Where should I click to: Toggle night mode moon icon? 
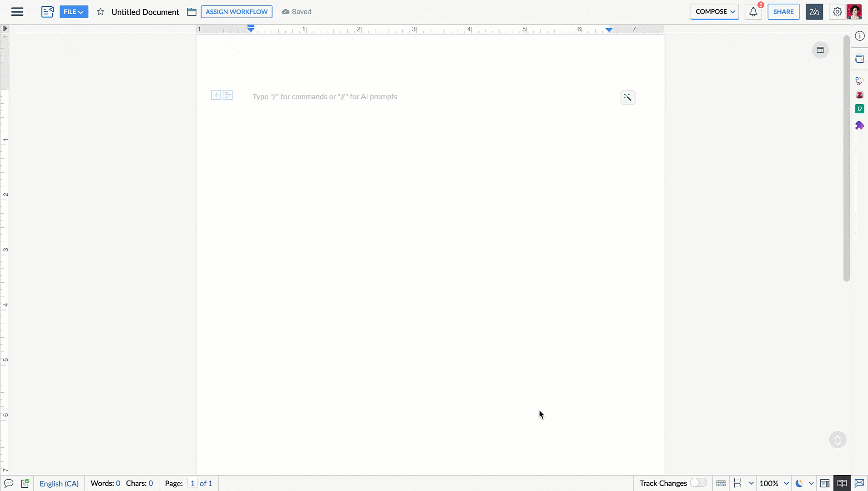[799, 483]
